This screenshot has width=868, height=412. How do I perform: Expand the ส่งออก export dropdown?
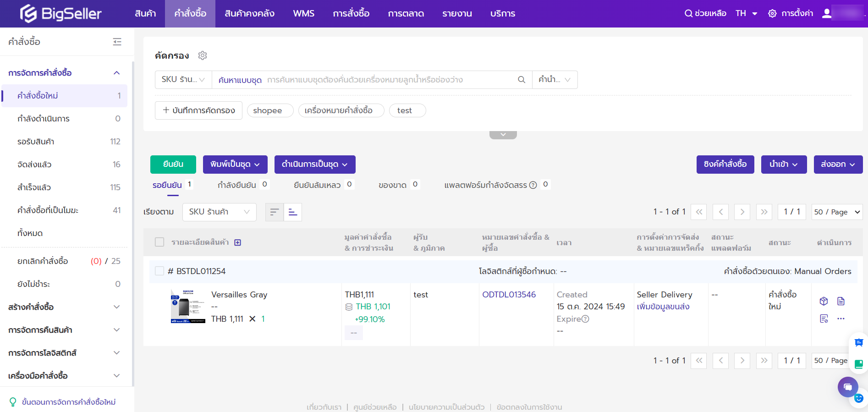838,165
